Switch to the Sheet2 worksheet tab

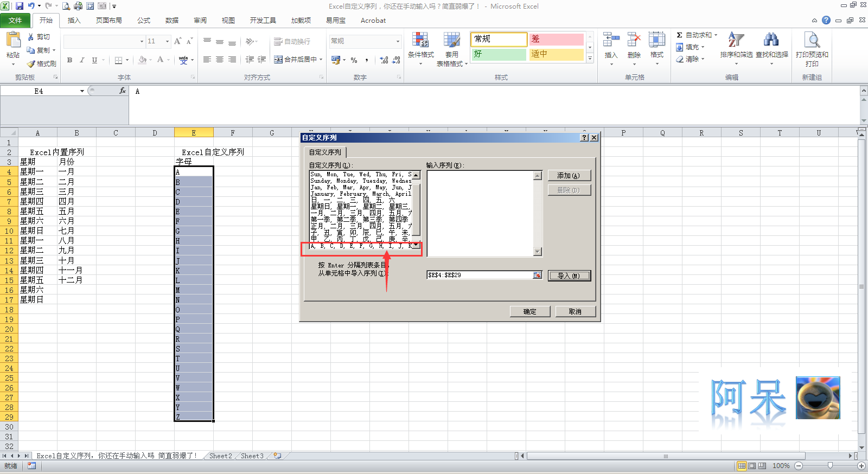[220, 456]
